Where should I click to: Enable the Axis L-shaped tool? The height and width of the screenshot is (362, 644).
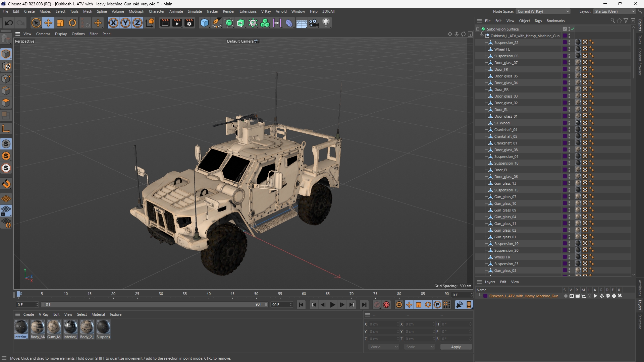[x=6, y=129]
